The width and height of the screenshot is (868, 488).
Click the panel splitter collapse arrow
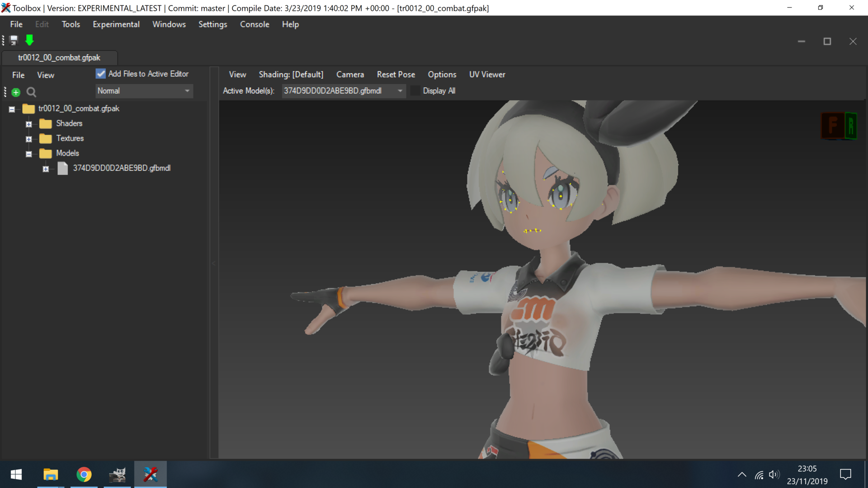point(214,263)
